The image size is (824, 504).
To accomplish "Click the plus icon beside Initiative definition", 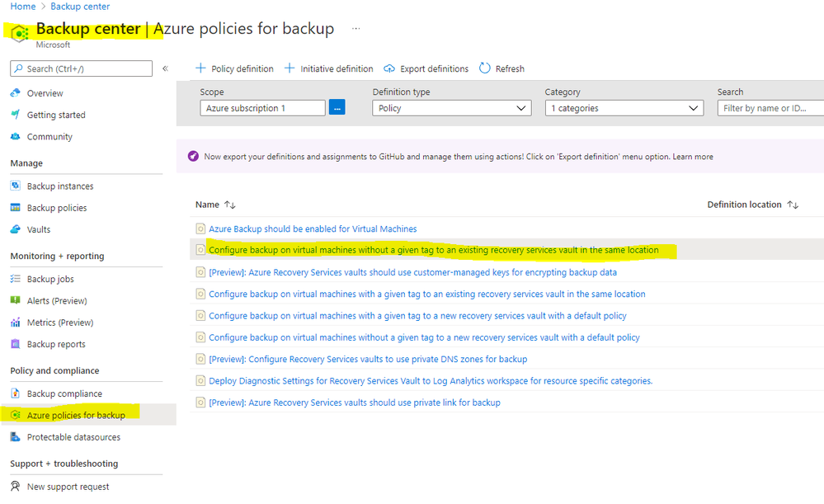I will tap(290, 68).
